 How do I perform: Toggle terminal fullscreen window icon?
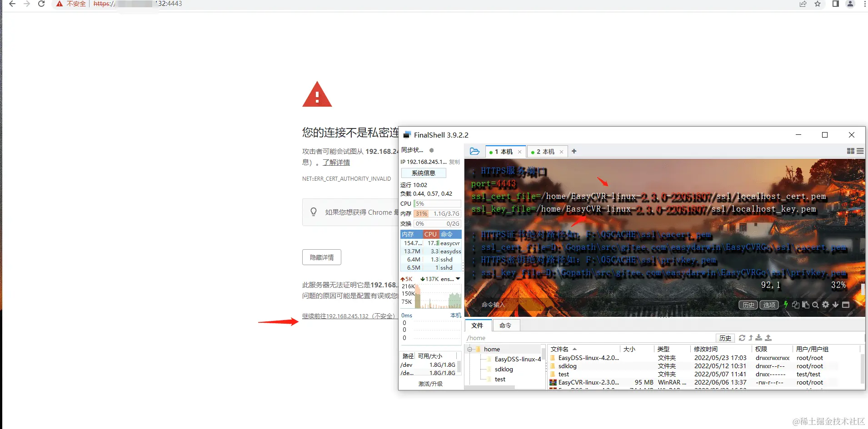(846, 305)
